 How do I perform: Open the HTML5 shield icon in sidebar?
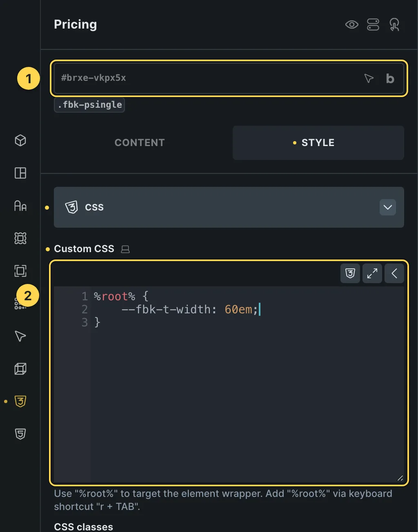click(20, 434)
